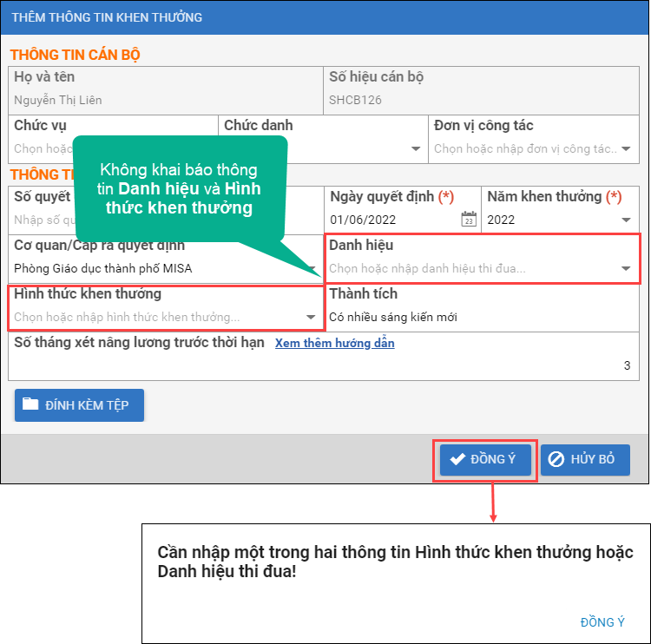
Task: Click the HỦY BỎ button
Action: 585,460
